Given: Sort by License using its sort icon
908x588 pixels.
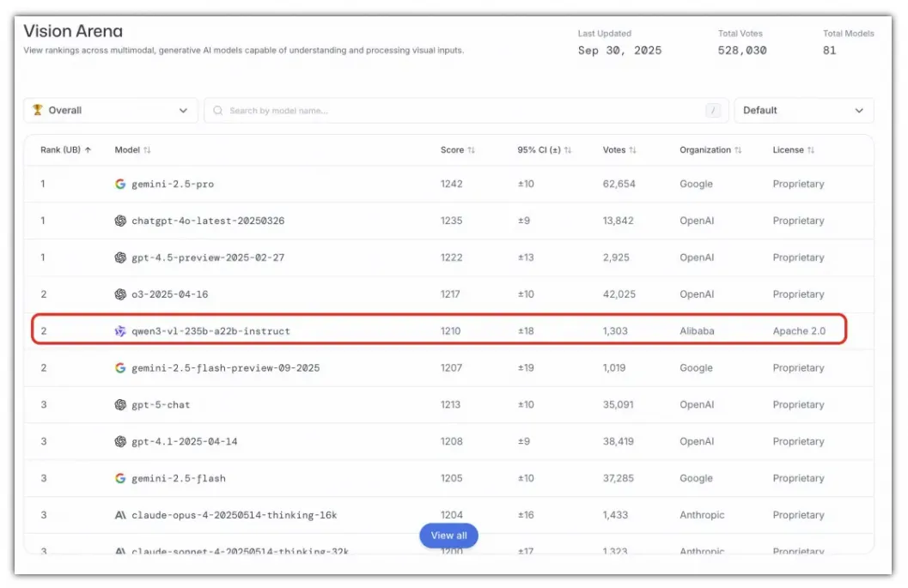Looking at the screenshot, I should pos(811,150).
